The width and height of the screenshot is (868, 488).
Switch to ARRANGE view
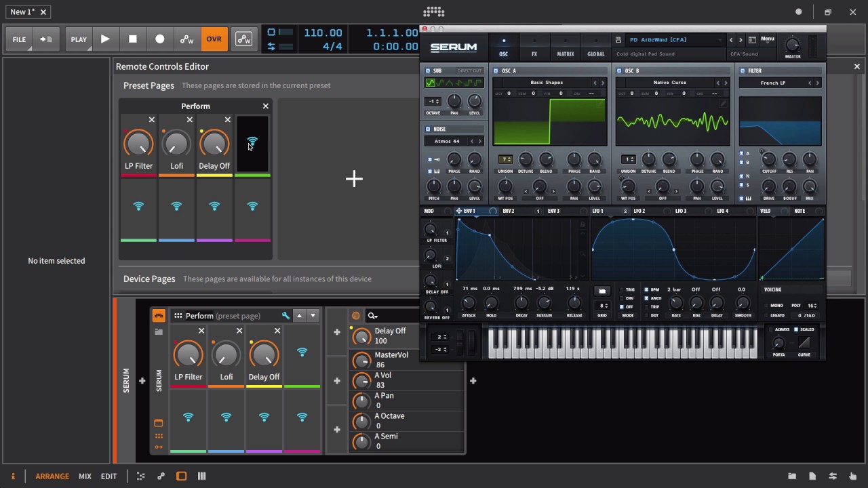(52, 476)
